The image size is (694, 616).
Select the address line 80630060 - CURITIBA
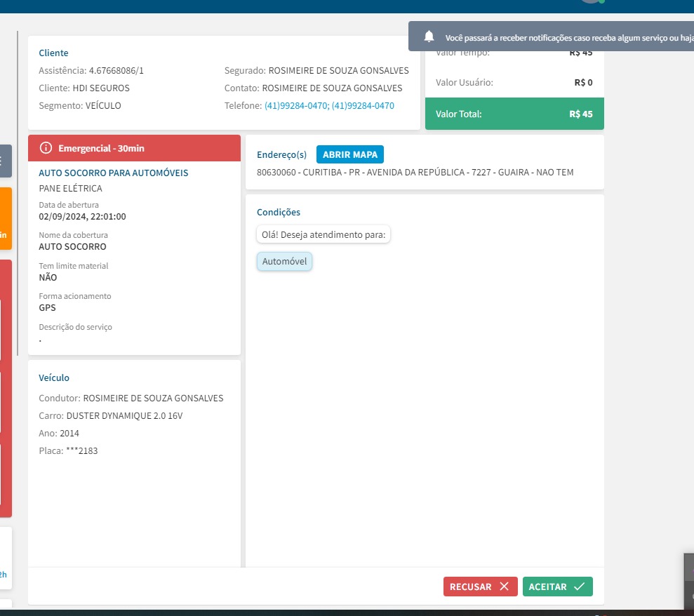point(415,172)
